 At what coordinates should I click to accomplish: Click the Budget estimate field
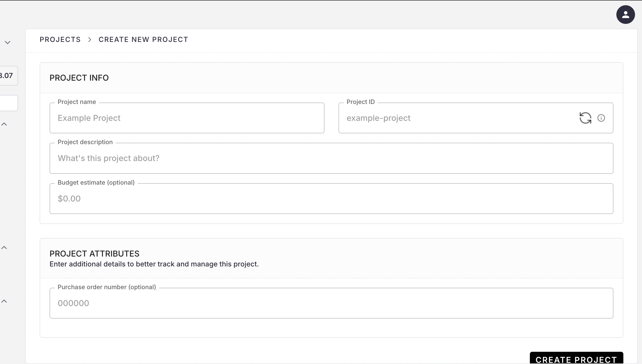point(331,199)
